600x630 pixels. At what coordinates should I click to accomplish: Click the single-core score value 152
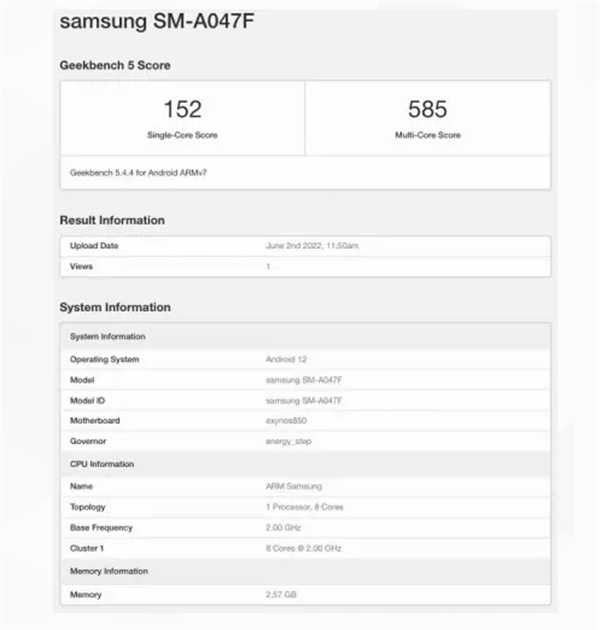click(182, 109)
